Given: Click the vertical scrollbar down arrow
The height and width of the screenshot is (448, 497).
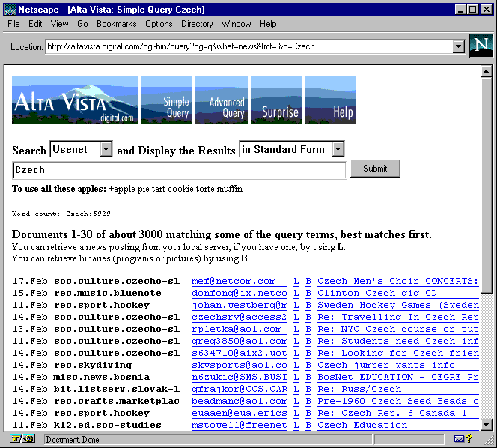Looking at the screenshot, I should tap(487, 425).
